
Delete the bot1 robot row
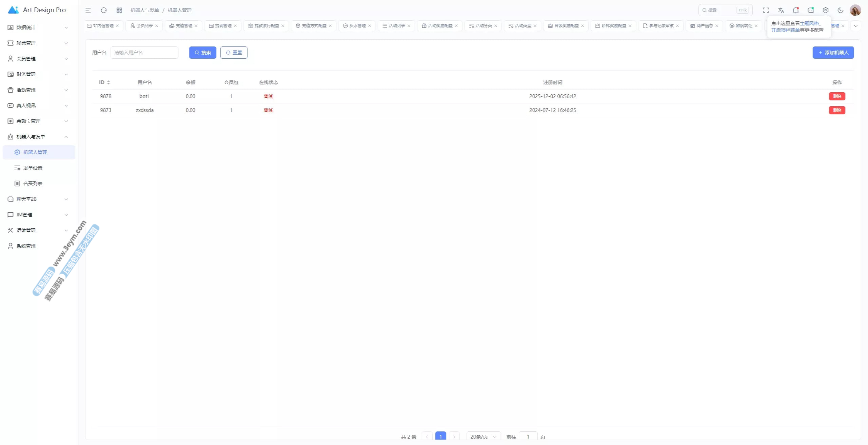coord(837,96)
